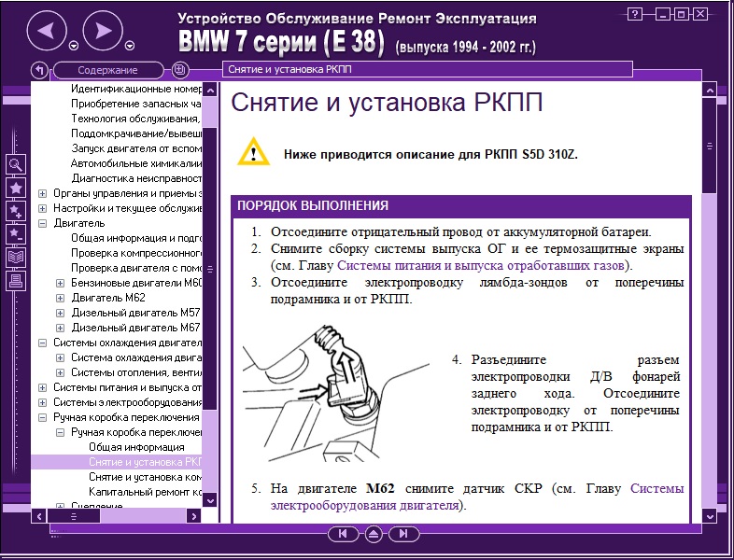Screen dimensions: 734x560
Task: Add page to favorites with star-plus icon
Action: tap(16, 211)
